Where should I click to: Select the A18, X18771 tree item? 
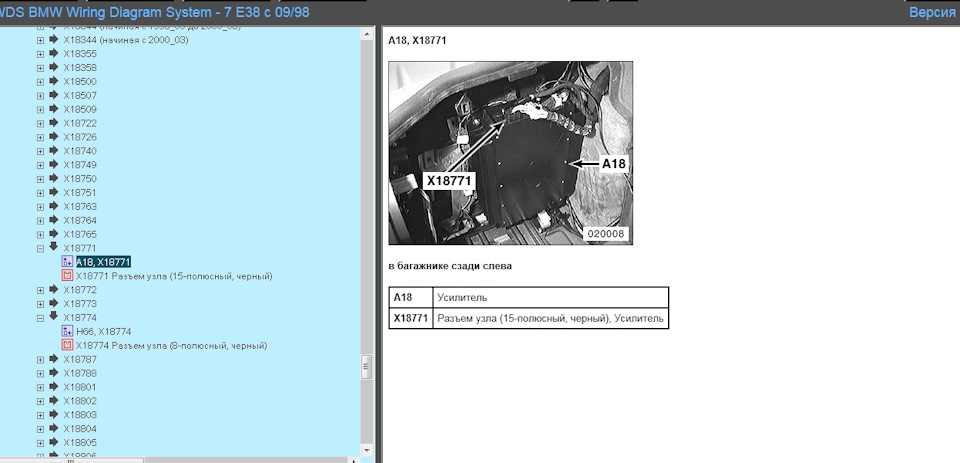(x=103, y=262)
